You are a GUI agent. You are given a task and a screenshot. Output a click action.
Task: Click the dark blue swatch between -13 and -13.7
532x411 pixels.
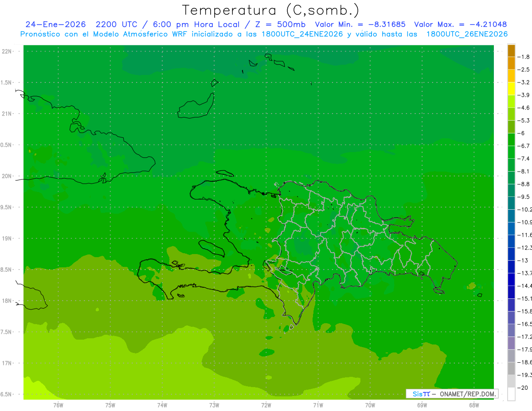(x=511, y=266)
